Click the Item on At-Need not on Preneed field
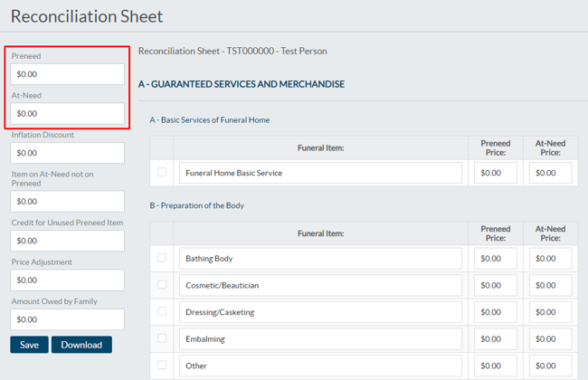Viewport: 588px width, 380px height. pos(68,202)
